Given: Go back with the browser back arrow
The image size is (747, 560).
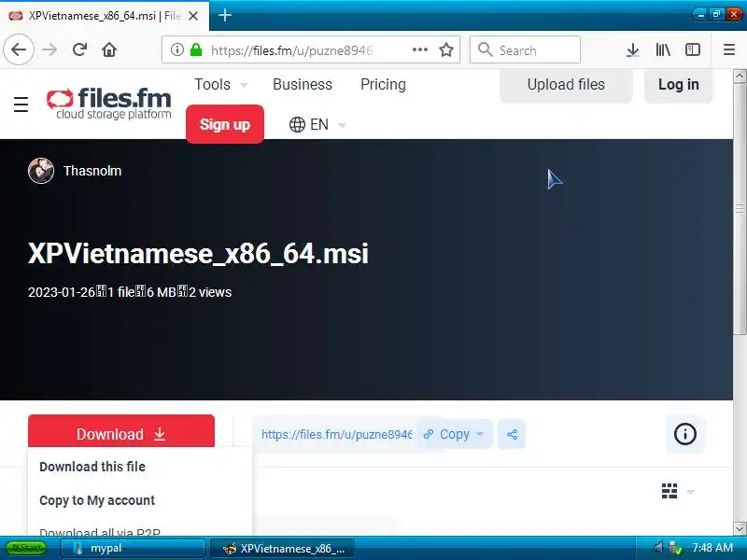Looking at the screenshot, I should [19, 49].
